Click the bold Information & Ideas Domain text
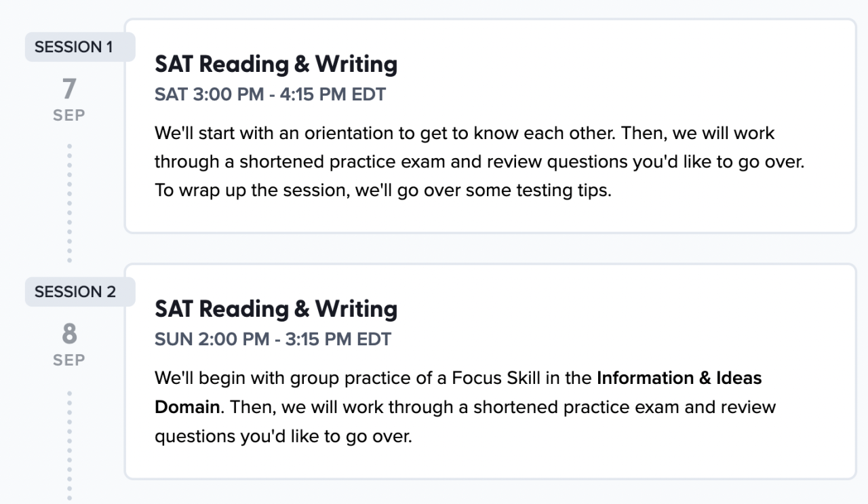868x504 pixels. [679, 378]
